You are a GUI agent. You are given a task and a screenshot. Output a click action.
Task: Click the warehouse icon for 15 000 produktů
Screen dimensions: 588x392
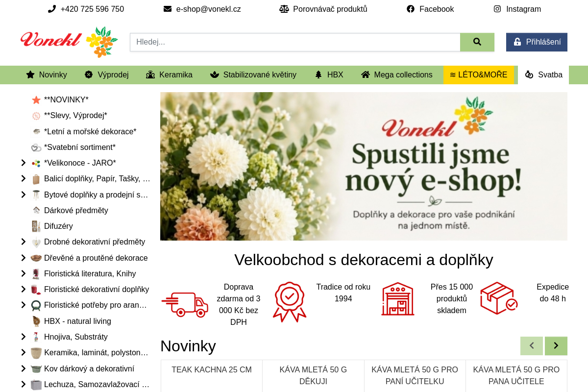(x=398, y=299)
